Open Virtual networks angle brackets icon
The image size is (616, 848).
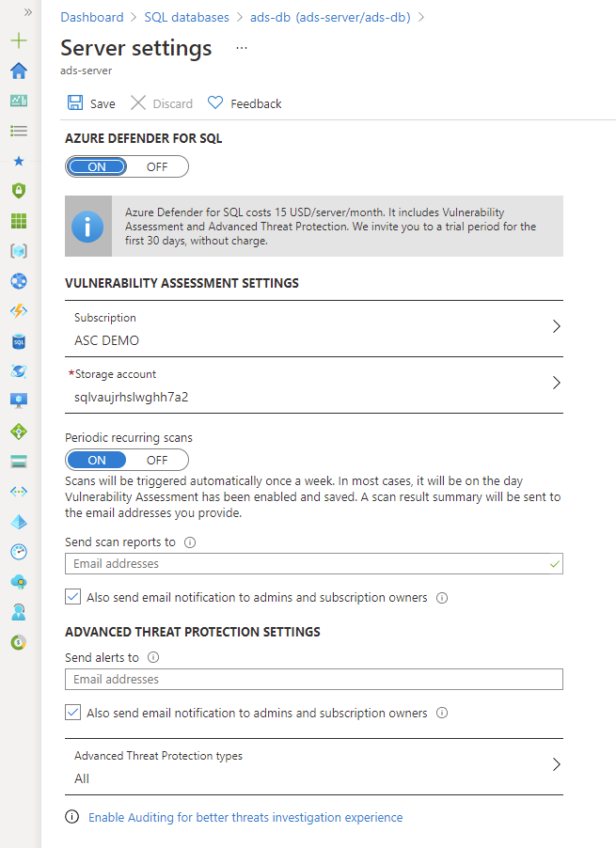coord(19,492)
